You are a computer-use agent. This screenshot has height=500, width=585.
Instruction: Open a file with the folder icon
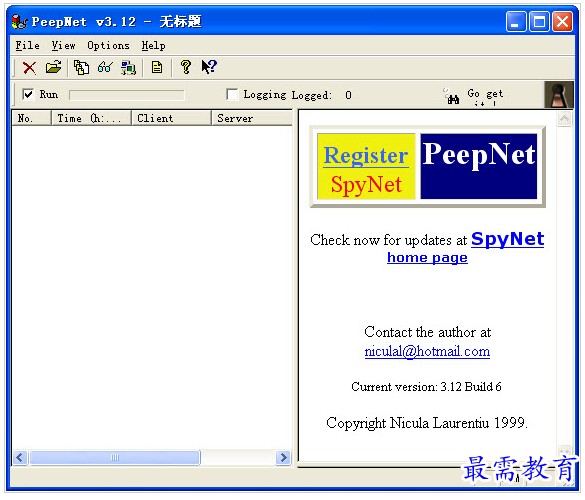point(53,68)
